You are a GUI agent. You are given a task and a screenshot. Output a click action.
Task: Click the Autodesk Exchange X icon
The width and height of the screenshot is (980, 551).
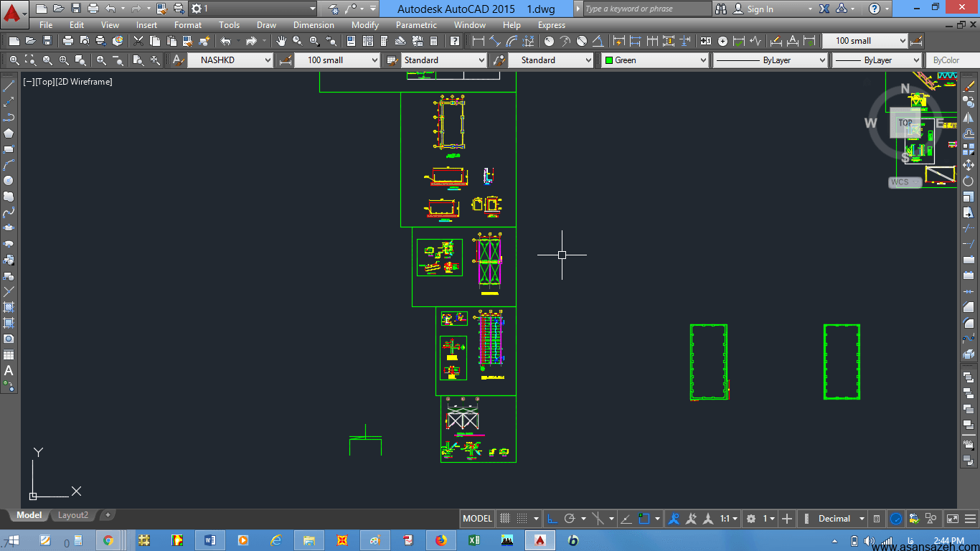[x=824, y=9]
